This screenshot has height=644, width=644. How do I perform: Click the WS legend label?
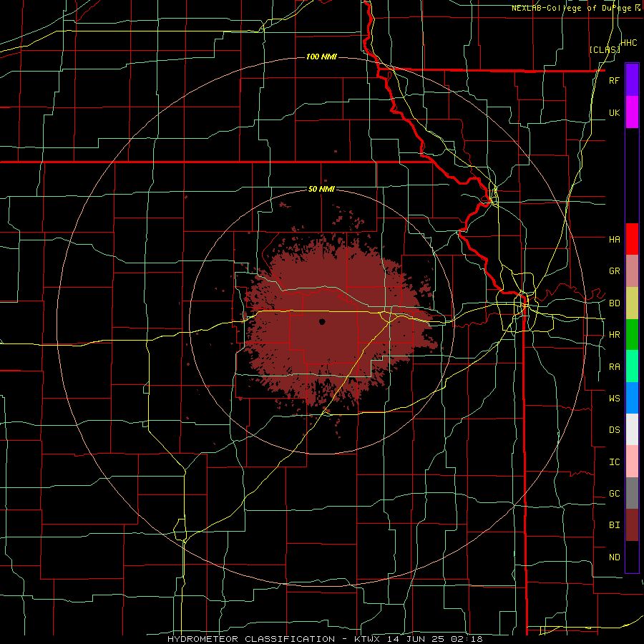(614, 399)
